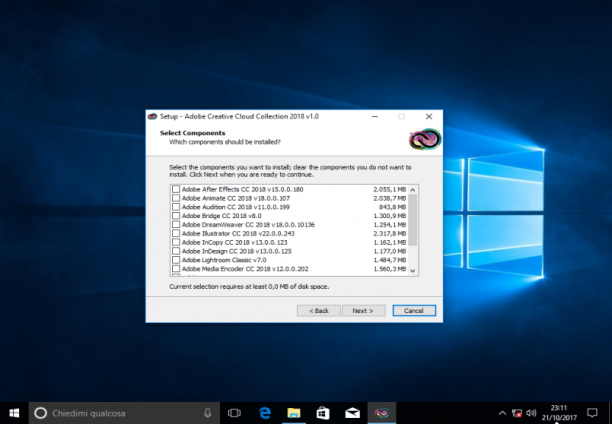Check Adobe InCopy CC 2018 checkbox
Viewport: 612px width, 424px height.
click(x=176, y=242)
